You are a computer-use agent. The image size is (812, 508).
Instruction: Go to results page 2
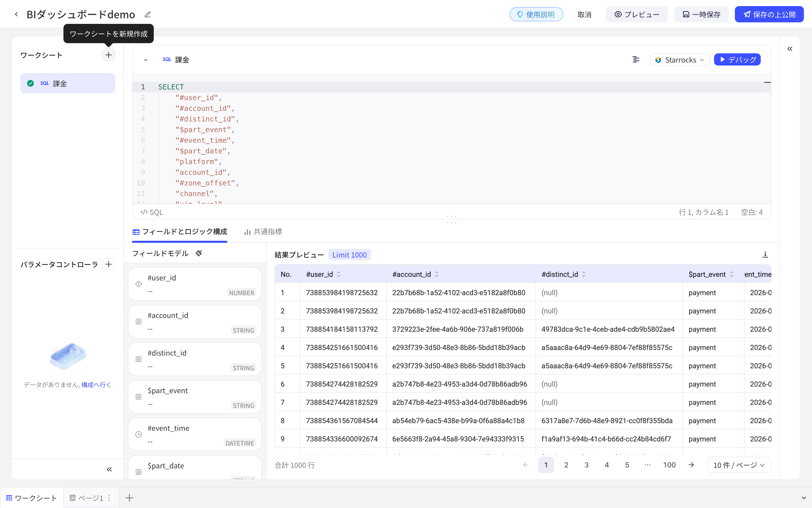click(x=566, y=465)
